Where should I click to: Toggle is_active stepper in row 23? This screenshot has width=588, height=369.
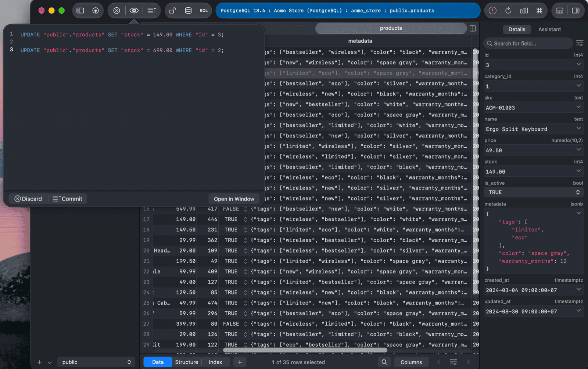coord(245,282)
